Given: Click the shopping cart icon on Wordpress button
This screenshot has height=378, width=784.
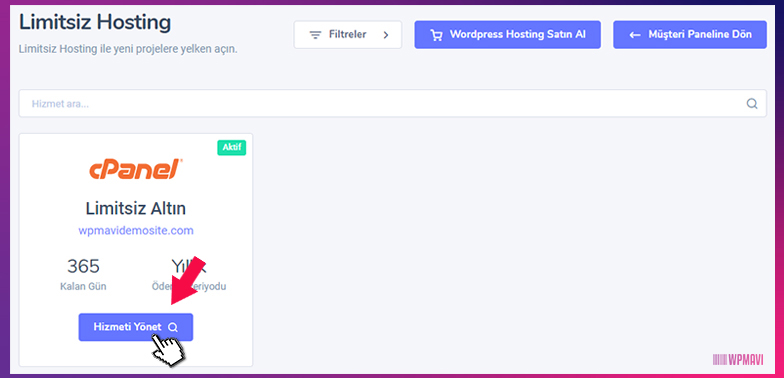Looking at the screenshot, I should [436, 35].
